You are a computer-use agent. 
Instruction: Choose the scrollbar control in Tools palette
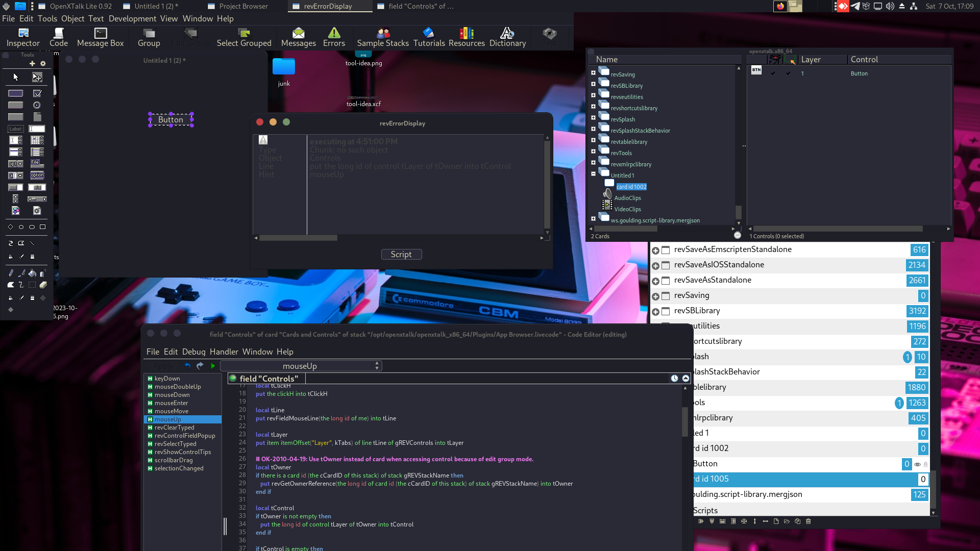(37, 199)
